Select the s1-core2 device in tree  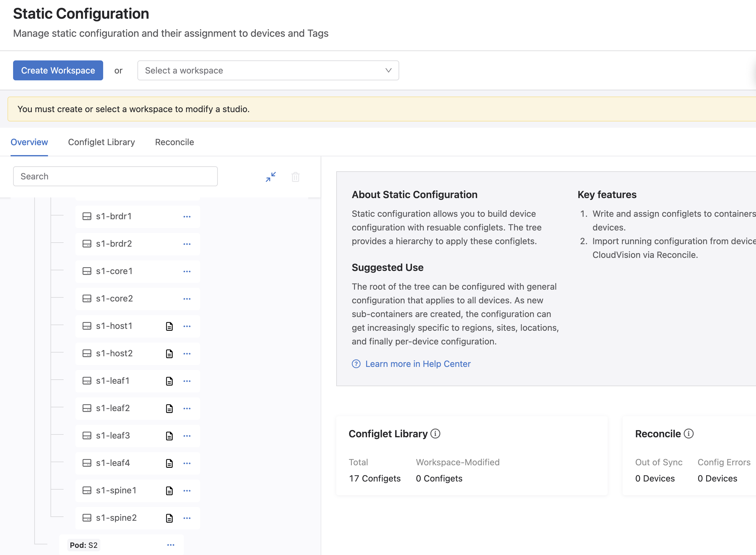[x=114, y=299]
